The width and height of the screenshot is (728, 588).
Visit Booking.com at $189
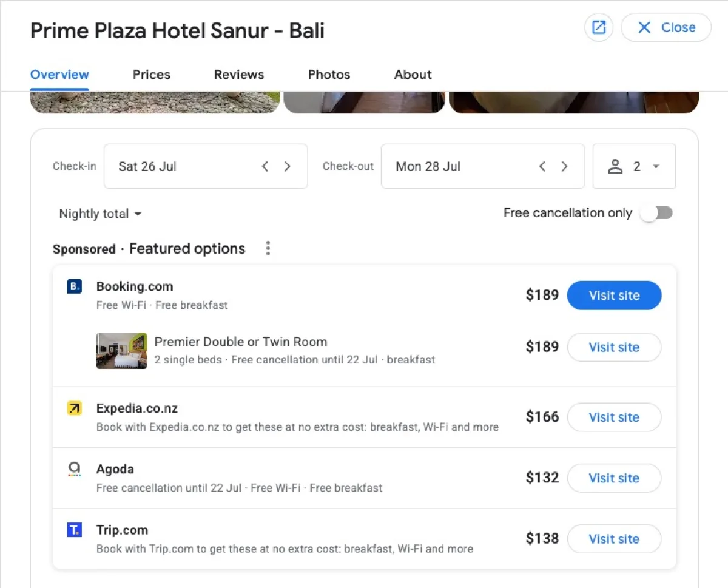click(614, 296)
